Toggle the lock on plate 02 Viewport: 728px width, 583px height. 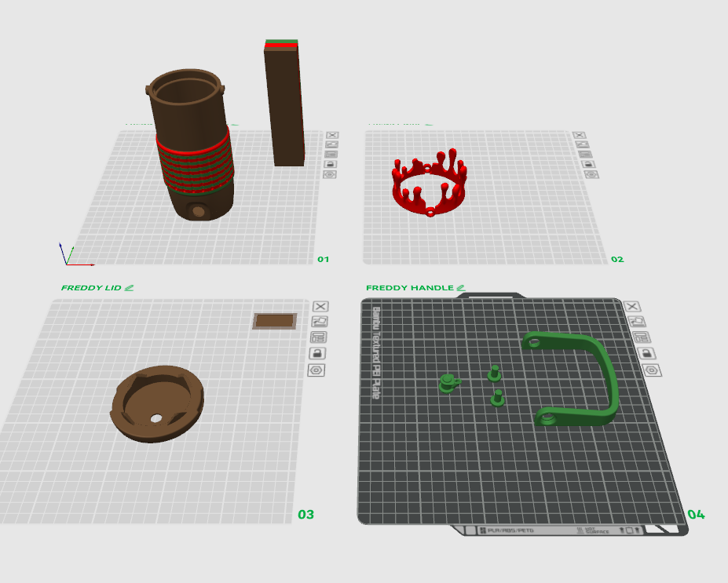tap(588, 164)
